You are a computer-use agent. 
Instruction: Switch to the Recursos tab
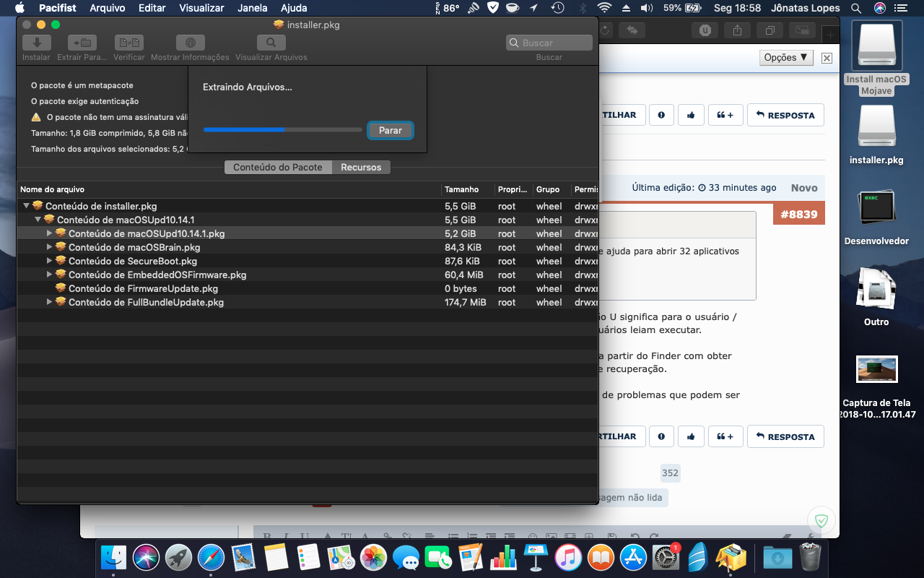[361, 167]
